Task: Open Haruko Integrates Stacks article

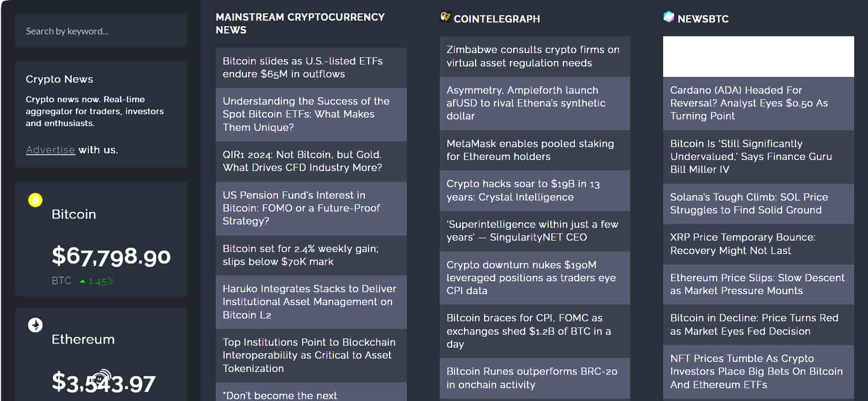Action: coord(311,302)
